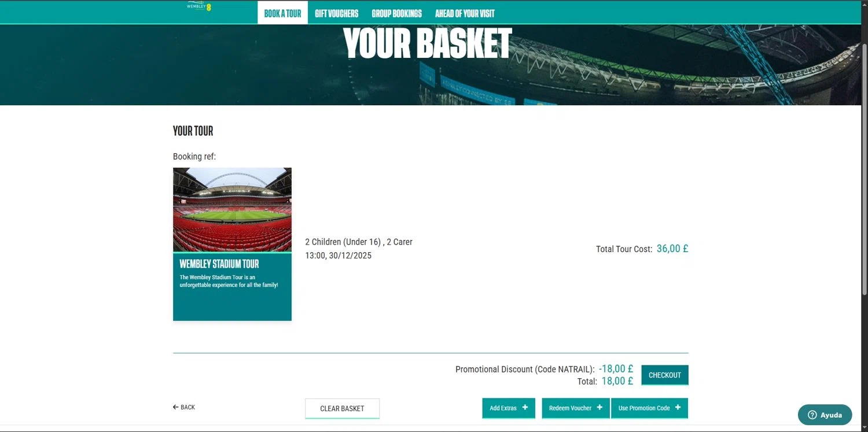Image resolution: width=868 pixels, height=432 pixels.
Task: Proceed with the Checkout button
Action: click(665, 375)
